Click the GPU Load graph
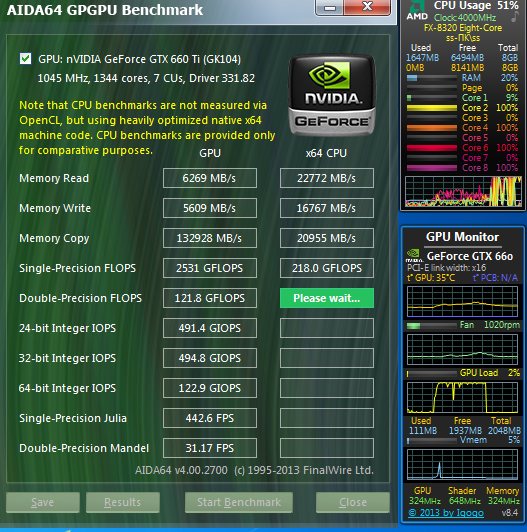The height and width of the screenshot is (532, 527). coord(463,397)
